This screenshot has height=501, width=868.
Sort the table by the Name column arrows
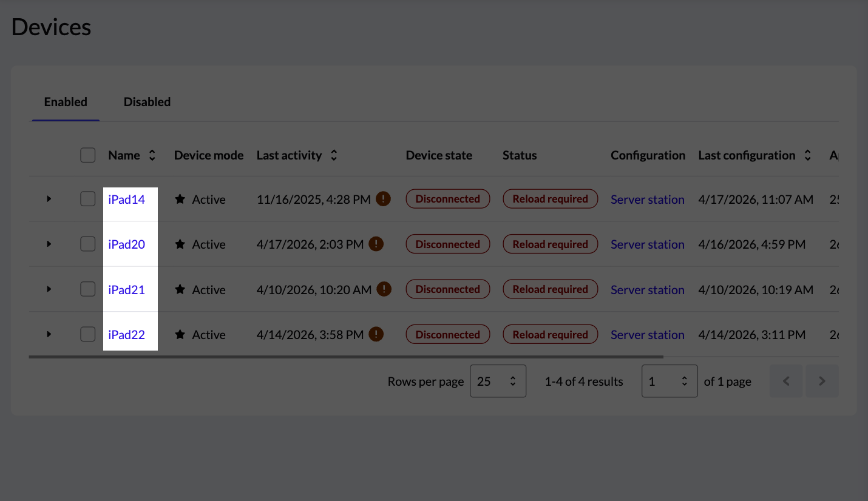point(151,155)
